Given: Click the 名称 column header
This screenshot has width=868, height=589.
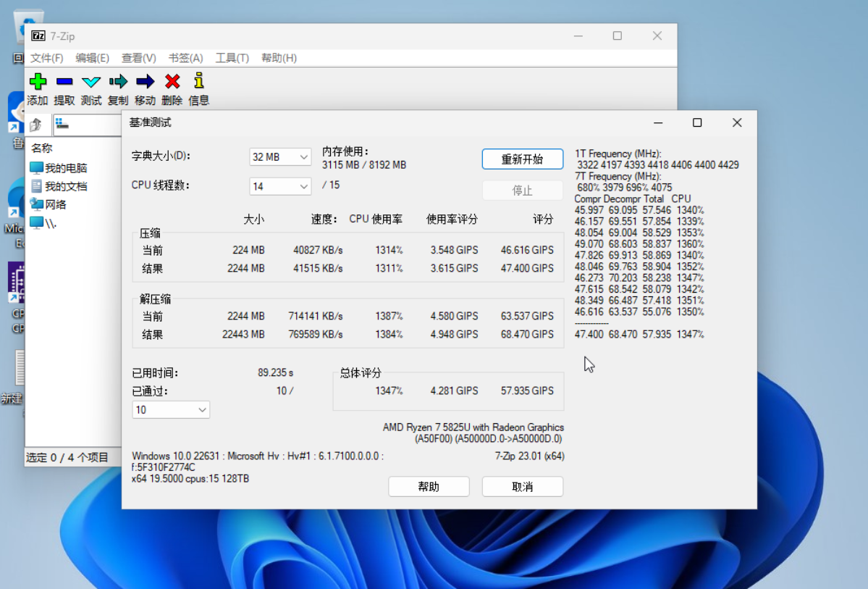Looking at the screenshot, I should [x=41, y=148].
